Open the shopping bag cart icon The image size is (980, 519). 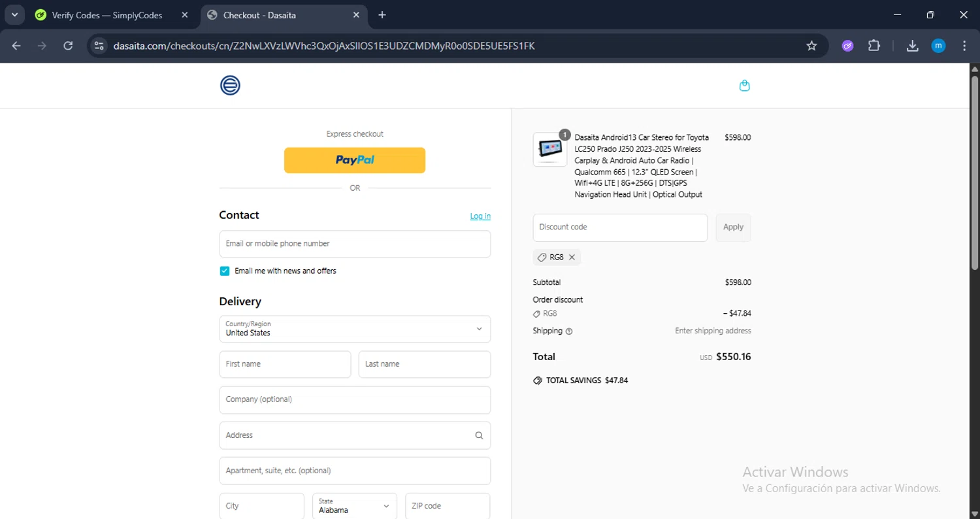744,86
